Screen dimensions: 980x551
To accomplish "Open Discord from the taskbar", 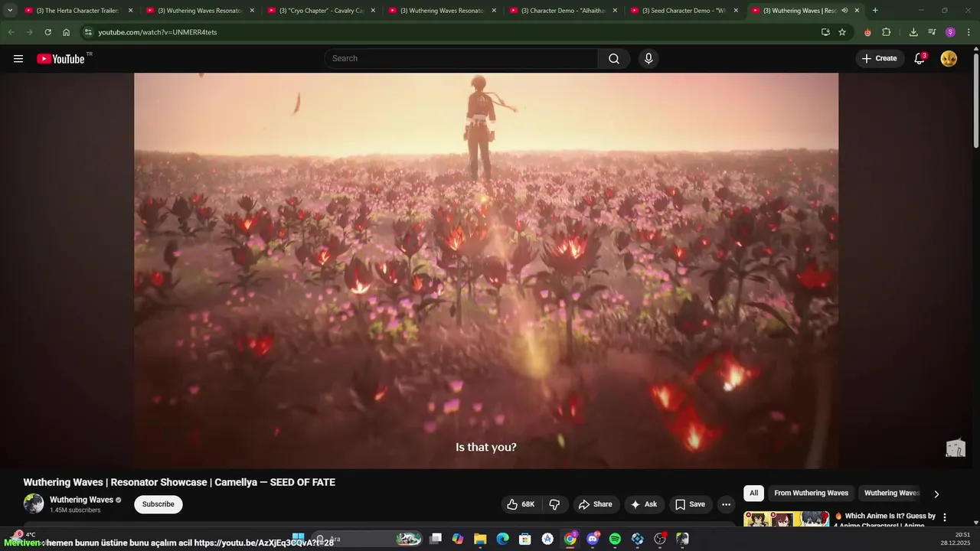I will point(593,539).
